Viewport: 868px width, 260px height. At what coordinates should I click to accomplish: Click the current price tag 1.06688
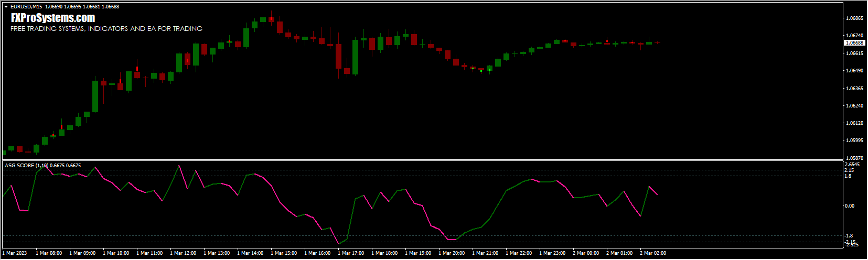click(855, 43)
